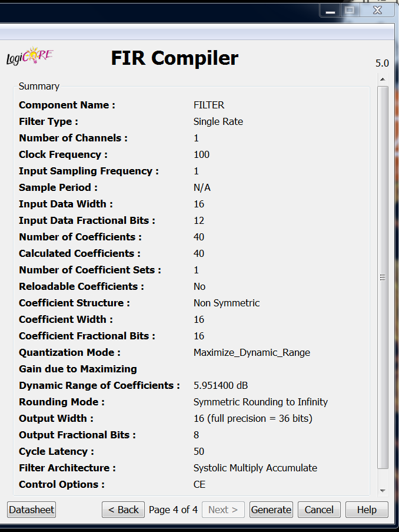Open the Help button
The height and width of the screenshot is (532, 399).
367,510
